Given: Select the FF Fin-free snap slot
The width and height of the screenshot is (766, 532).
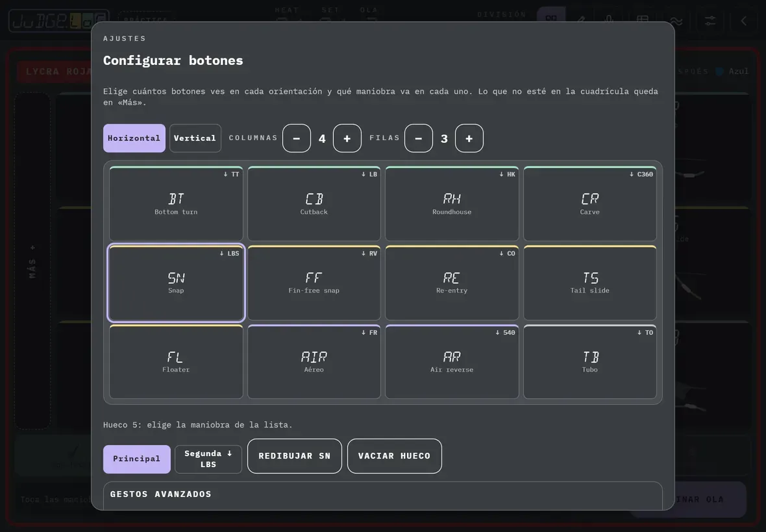Looking at the screenshot, I should pos(314,283).
